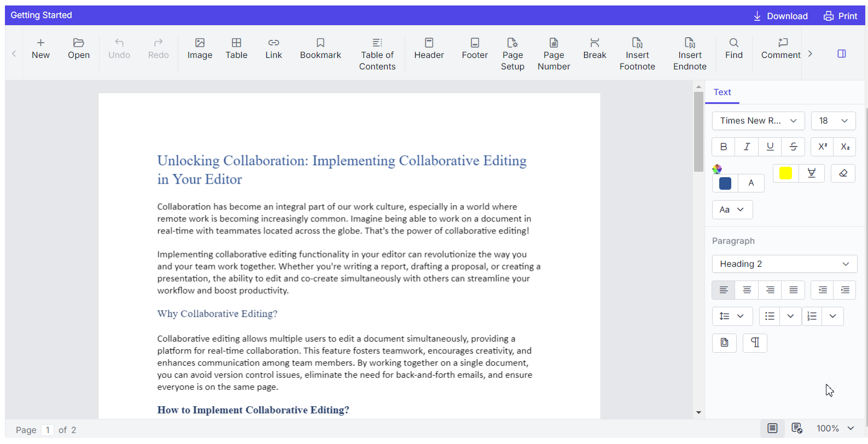Download the document
The height and width of the screenshot is (444, 868).
click(780, 16)
